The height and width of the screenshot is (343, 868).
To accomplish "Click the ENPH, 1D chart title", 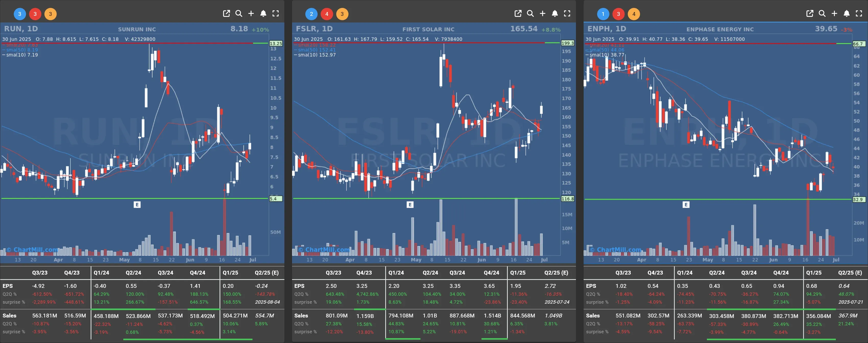I will (x=607, y=29).
